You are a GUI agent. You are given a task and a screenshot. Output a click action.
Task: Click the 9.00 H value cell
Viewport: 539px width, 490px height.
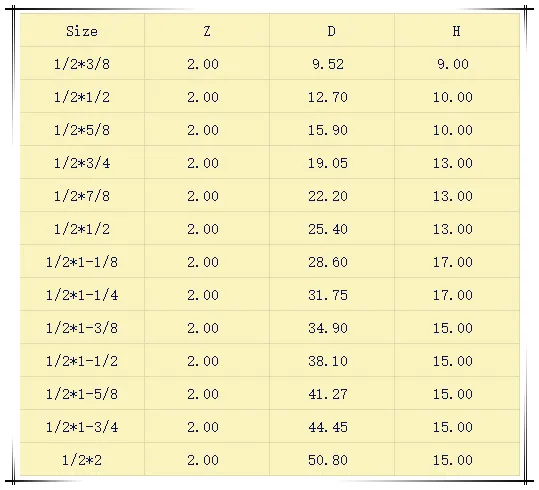[457, 64]
